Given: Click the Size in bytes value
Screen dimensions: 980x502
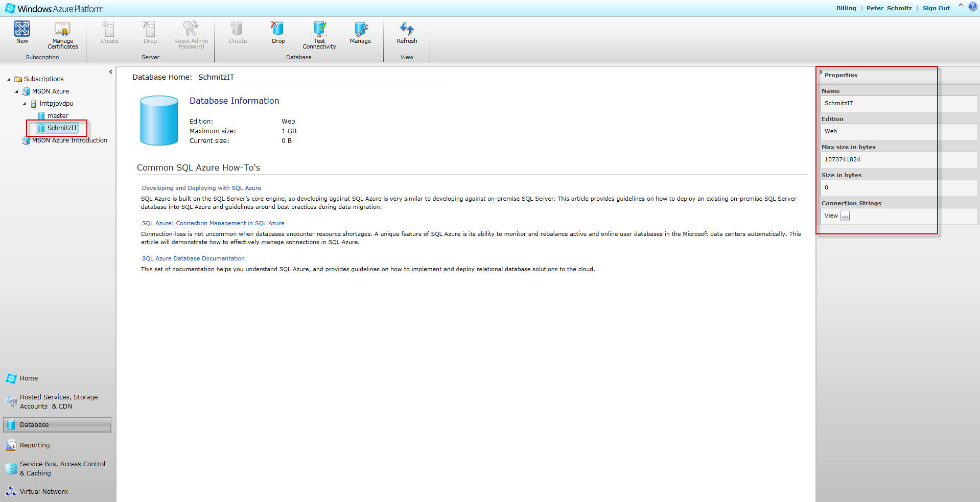Looking at the screenshot, I should pos(899,188).
